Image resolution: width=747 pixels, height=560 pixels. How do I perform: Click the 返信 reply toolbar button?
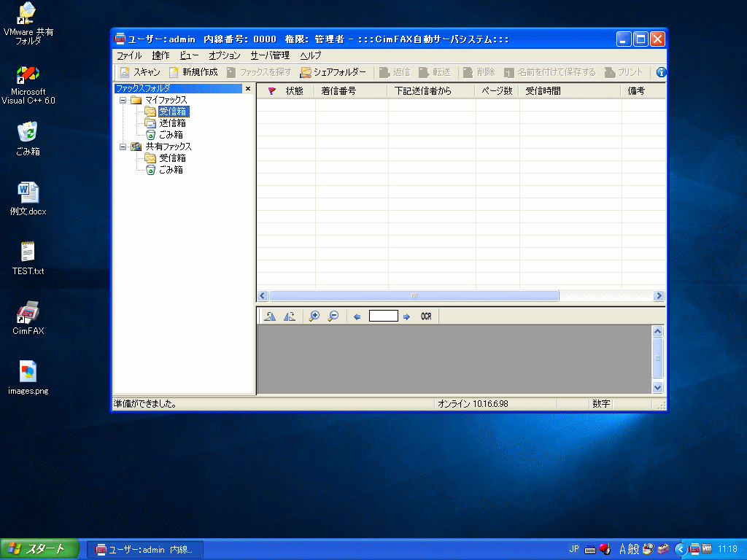[395, 72]
